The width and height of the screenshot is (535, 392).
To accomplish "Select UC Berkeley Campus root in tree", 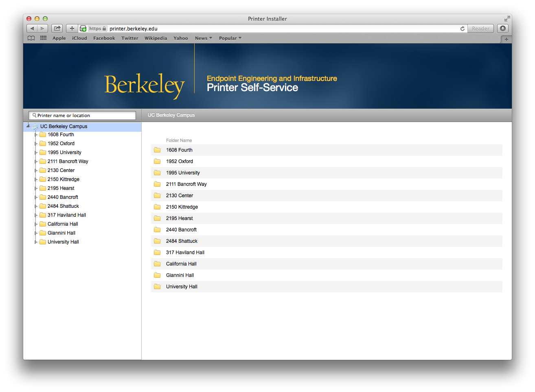I will coord(64,126).
